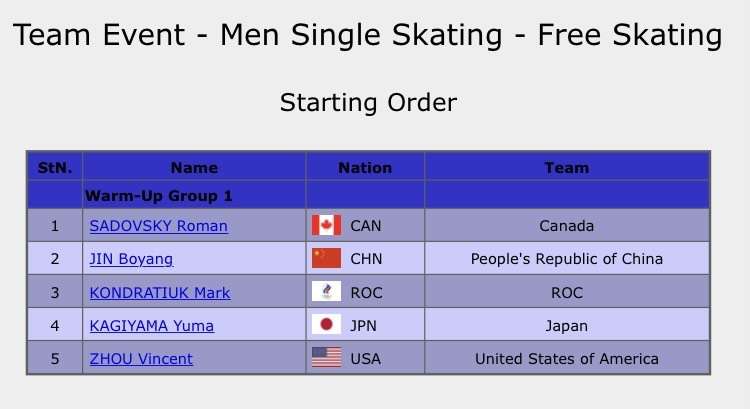Select the Warm-Up Group 1 row label

pos(158,196)
